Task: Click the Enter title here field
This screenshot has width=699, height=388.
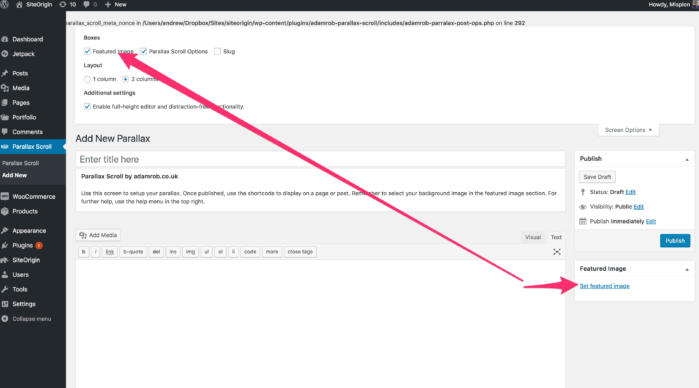Action: coord(320,159)
